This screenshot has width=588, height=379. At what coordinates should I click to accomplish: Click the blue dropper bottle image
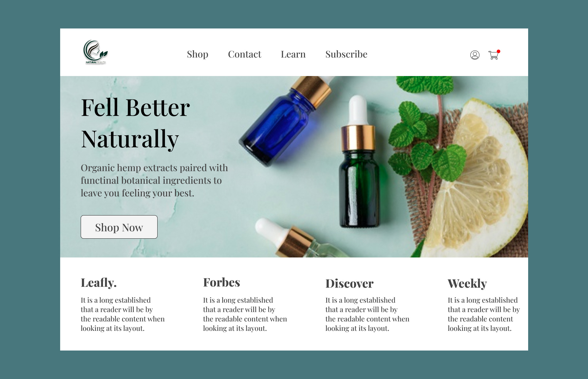[x=286, y=120]
